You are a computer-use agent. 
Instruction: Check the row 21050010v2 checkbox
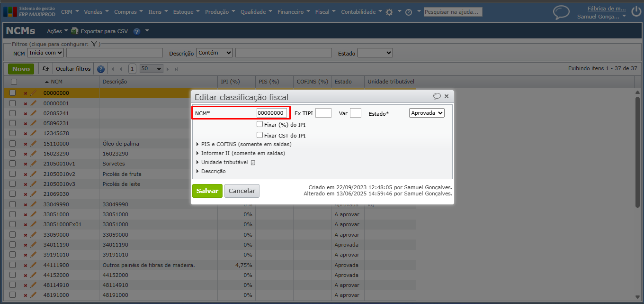coord(13,174)
